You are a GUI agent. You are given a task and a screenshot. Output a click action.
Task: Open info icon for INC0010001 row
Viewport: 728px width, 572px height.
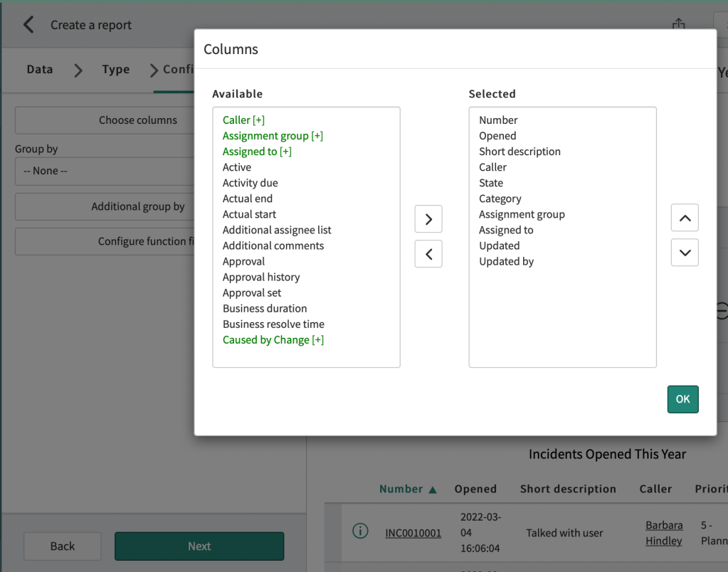(361, 531)
